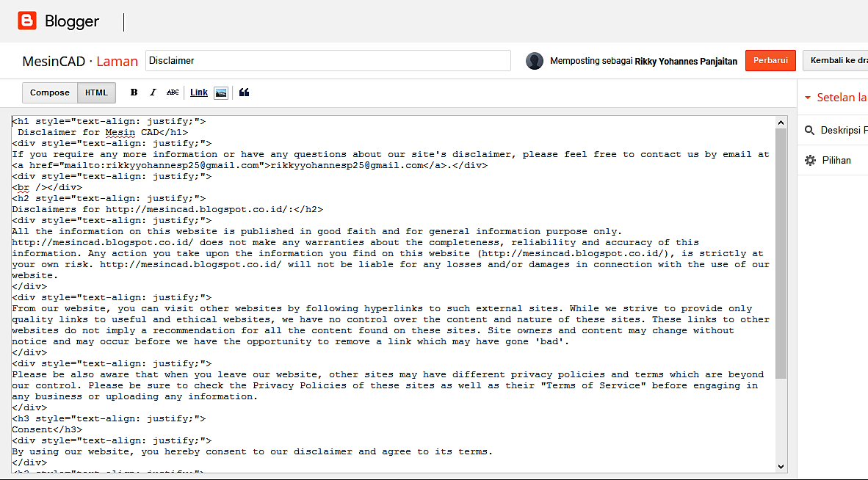Viewport: 868px width, 480px height.
Task: Switch to the HTML tab
Action: 96,92
